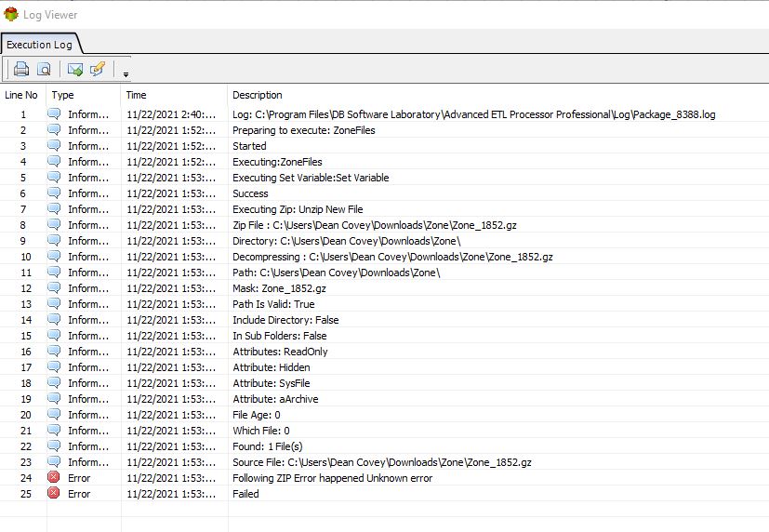Select 'Executing Set Variable:Set Variable' entry
Image resolution: width=769 pixels, height=532 pixels.
(x=311, y=178)
